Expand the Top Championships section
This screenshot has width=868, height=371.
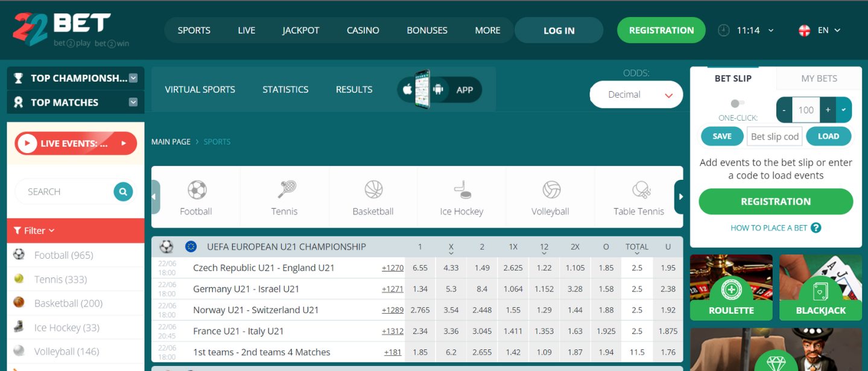pos(133,78)
